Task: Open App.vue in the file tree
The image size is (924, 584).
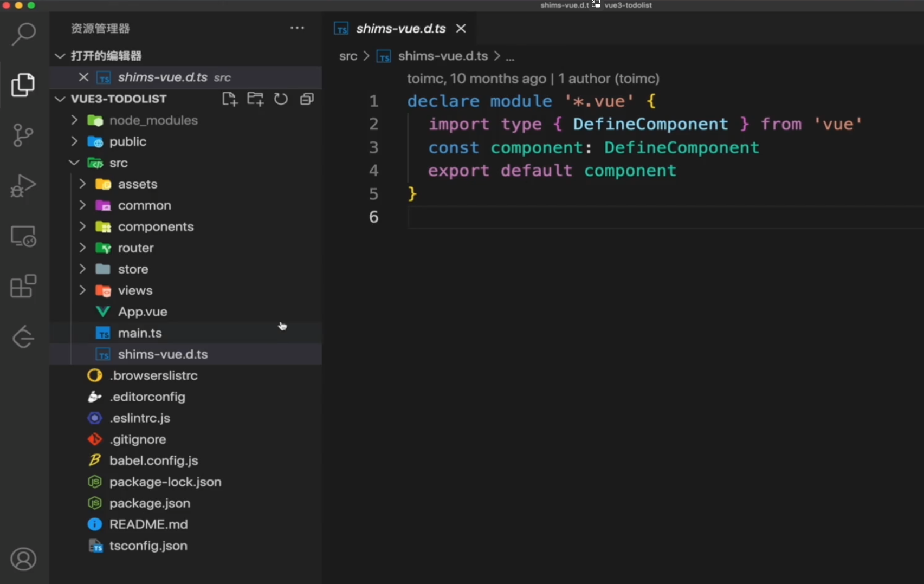Action: (186, 312)
